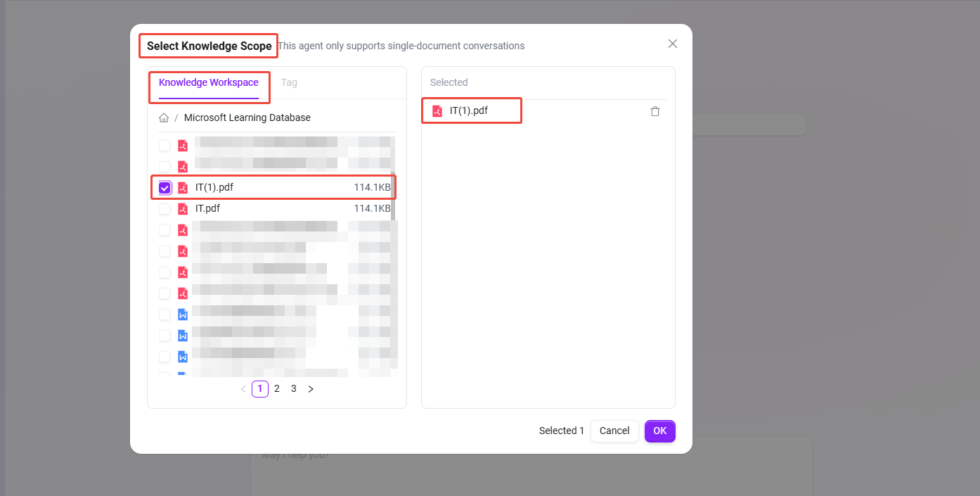Click the file list vertical scrollbar
The image size is (980, 496).
tap(393, 197)
